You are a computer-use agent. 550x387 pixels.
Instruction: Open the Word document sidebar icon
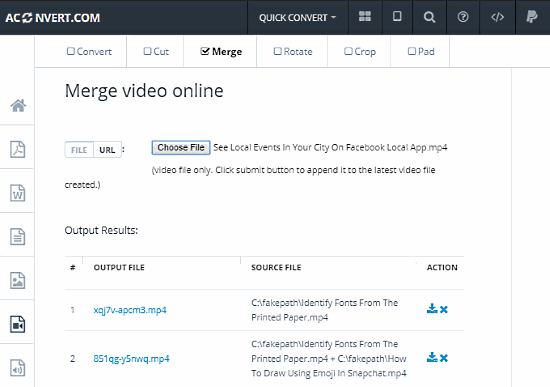coord(18,193)
